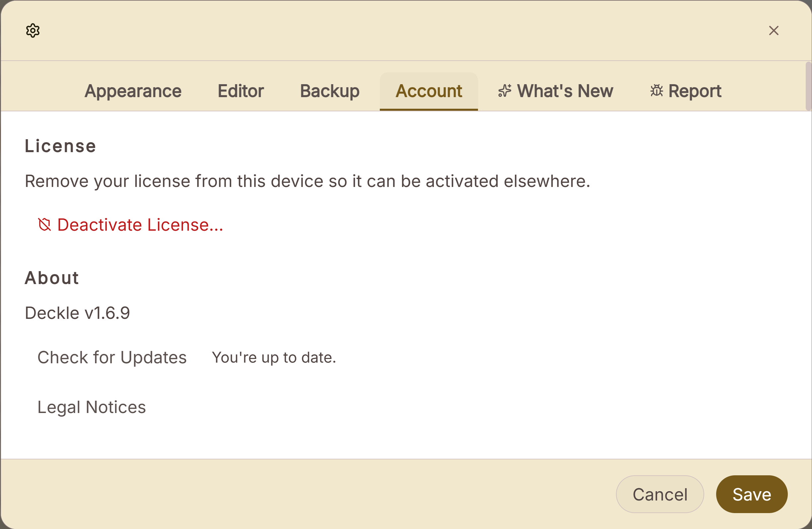Click the Deactivate License button
Image resolution: width=812 pixels, height=529 pixels.
130,225
